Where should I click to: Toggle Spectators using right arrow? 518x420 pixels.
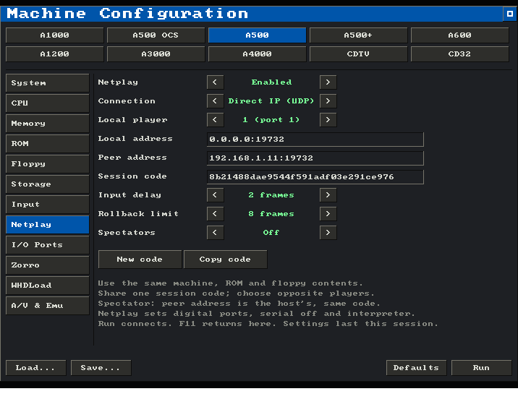click(x=328, y=233)
